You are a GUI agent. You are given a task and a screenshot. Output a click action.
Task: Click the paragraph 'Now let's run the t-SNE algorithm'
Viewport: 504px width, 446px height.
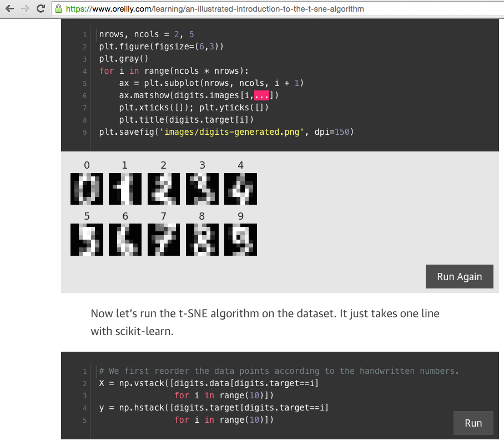click(265, 322)
